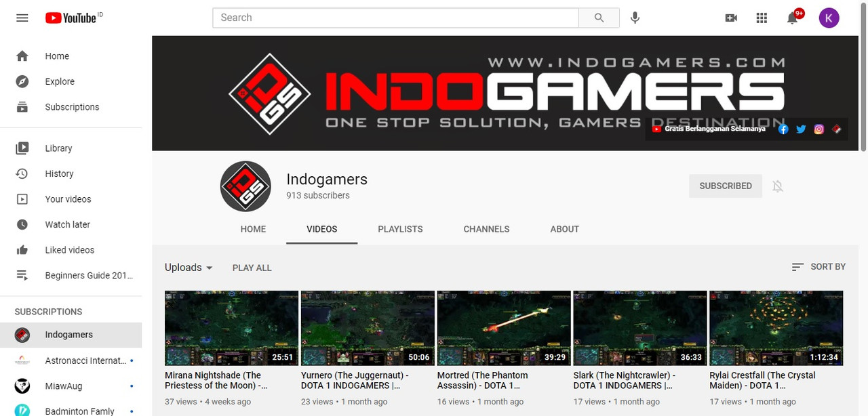
Task: Open the hamburger guide menu
Action: pos(22,18)
